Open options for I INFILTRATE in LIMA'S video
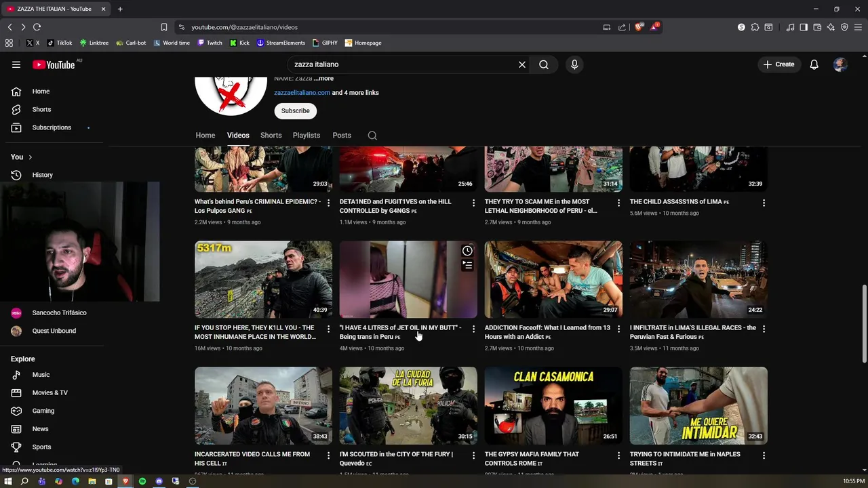The height and width of the screenshot is (488, 868). click(x=764, y=329)
